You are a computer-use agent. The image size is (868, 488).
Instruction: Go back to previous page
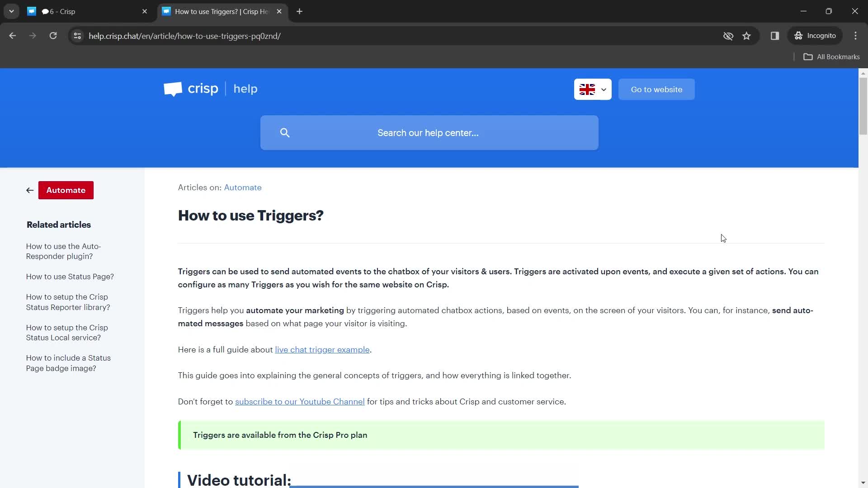click(13, 36)
